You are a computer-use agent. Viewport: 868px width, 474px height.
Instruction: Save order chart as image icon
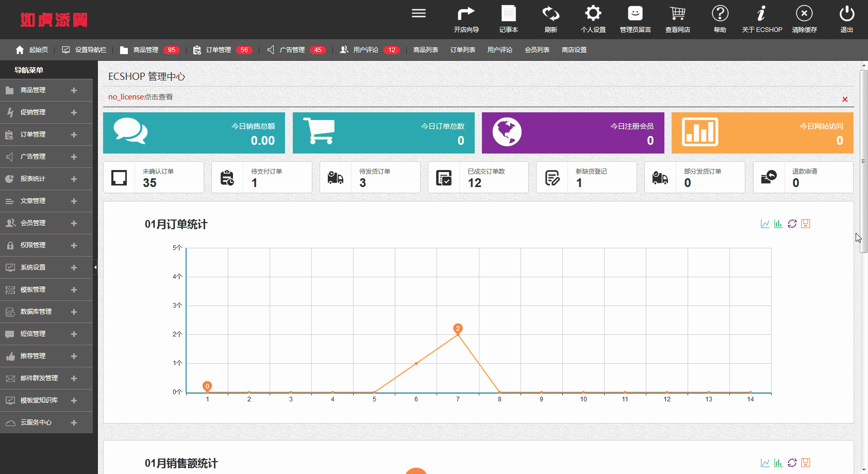(806, 224)
